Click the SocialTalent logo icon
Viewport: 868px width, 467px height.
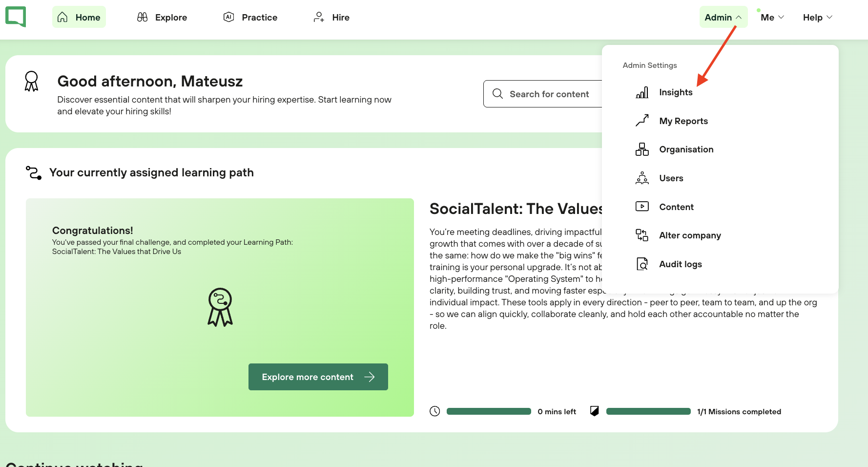[x=16, y=17]
